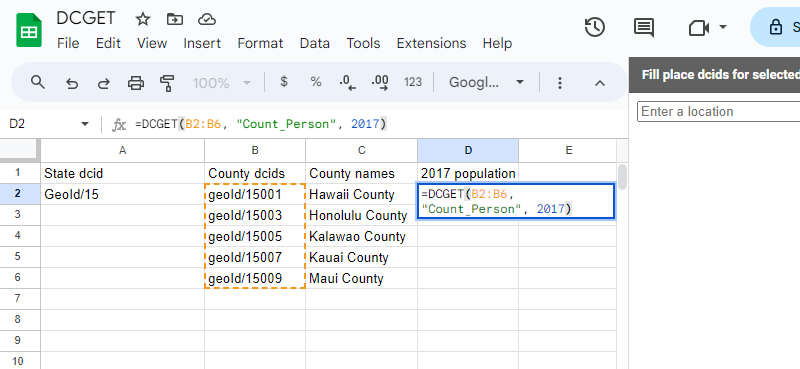800x369 pixels.
Task: Click the DCGET document title
Action: tap(86, 18)
